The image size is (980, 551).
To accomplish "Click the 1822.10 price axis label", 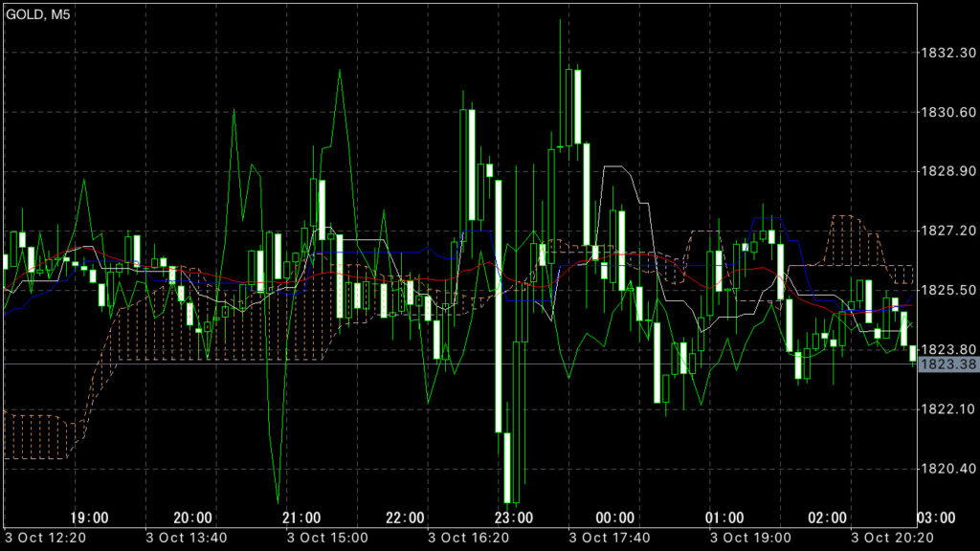I will tap(948, 409).
